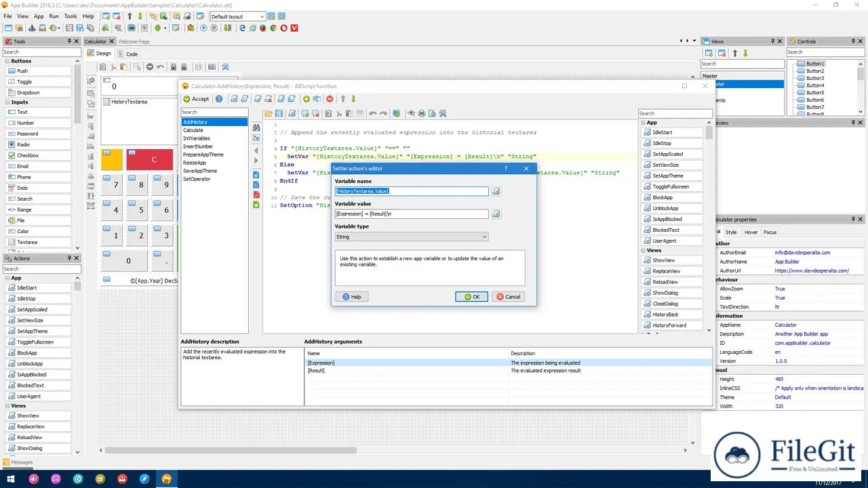Click the undo arrow in script toolbar
868x488 pixels.
(x=372, y=113)
